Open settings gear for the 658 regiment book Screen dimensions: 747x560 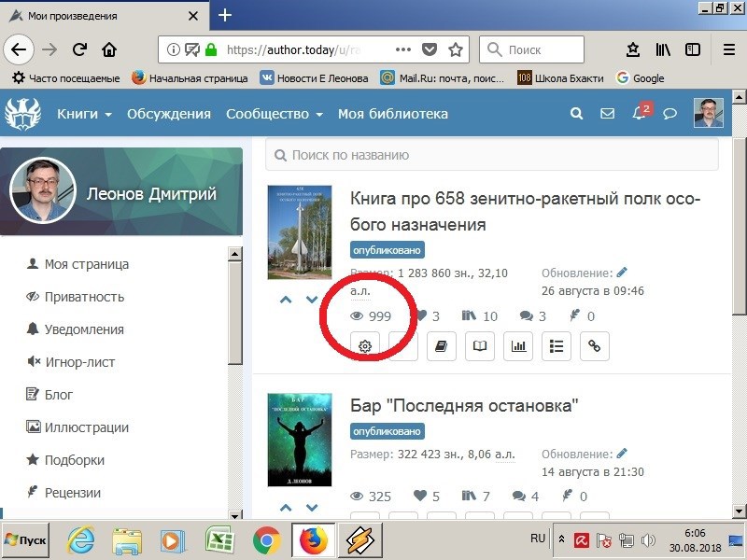(x=365, y=346)
